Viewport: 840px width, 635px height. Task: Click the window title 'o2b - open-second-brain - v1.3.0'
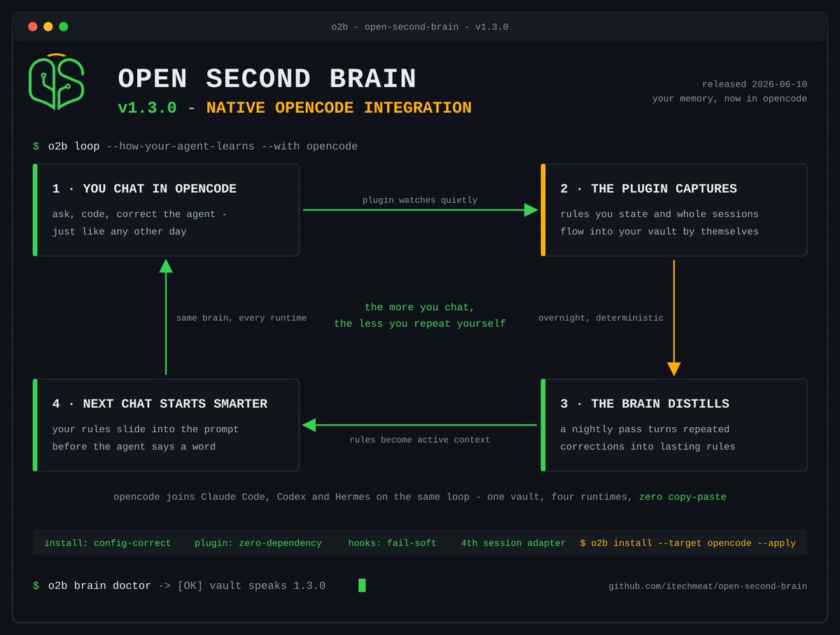point(420,27)
